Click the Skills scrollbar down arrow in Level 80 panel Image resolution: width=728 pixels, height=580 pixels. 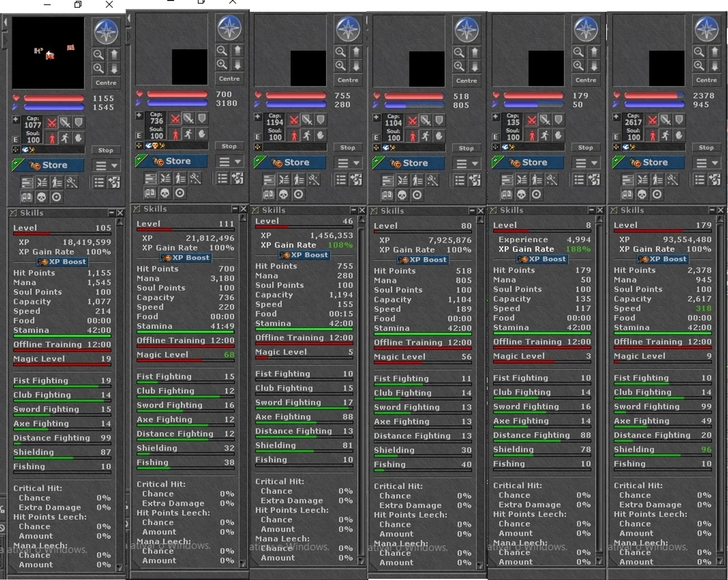pyautogui.click(x=481, y=566)
